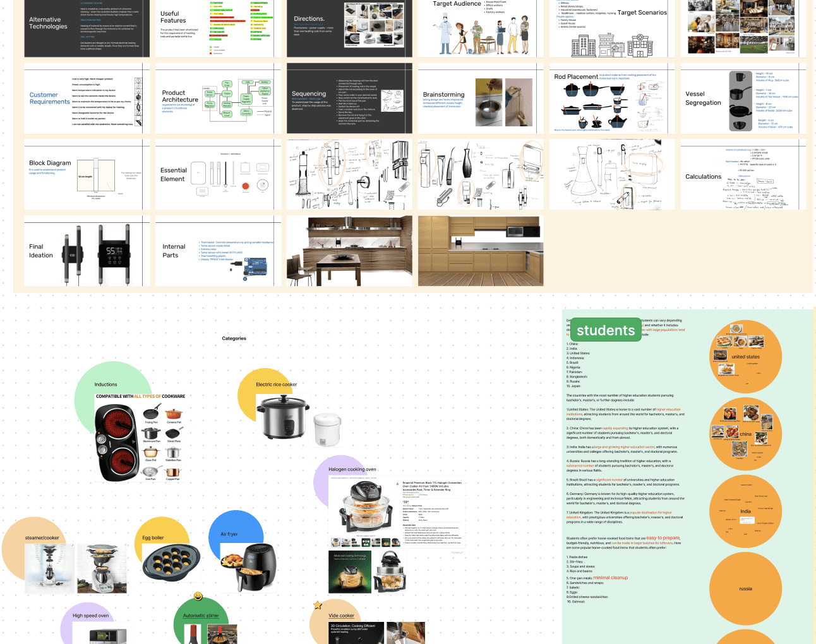Click the smiley emoji sticker above Automatic stirrer

coord(198,597)
